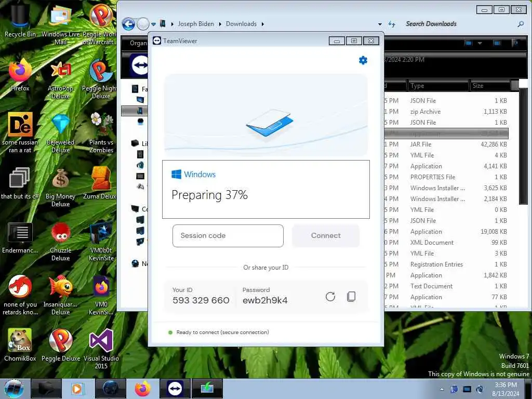Image resolution: width=532 pixels, height=399 pixels.
Task: Click the Session code input field
Action: (228, 236)
